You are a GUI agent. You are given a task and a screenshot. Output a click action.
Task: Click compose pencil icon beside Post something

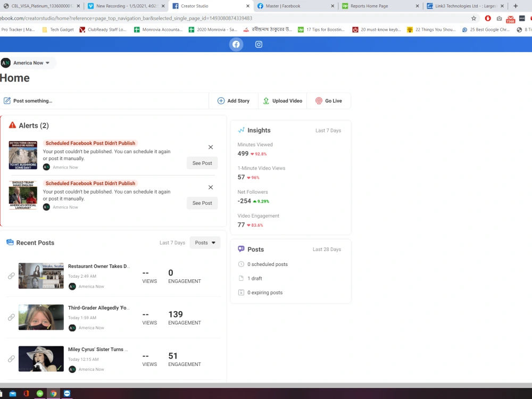7,101
